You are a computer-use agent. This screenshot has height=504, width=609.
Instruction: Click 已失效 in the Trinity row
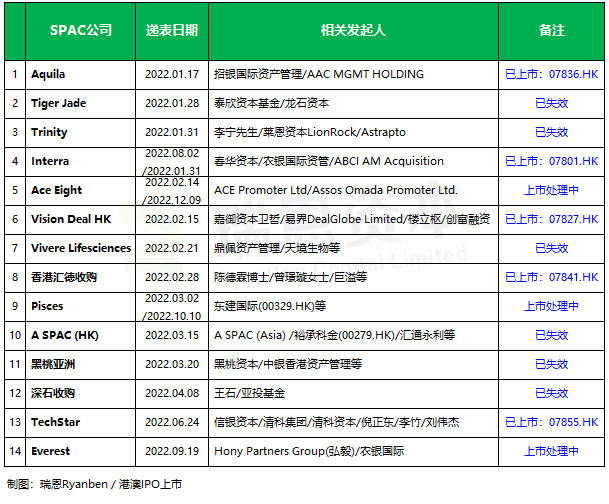click(x=552, y=132)
